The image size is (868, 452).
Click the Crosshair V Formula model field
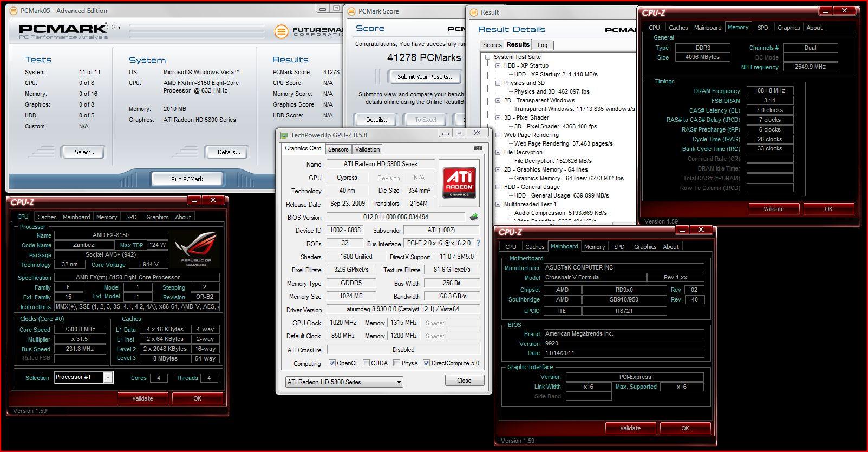pos(595,277)
